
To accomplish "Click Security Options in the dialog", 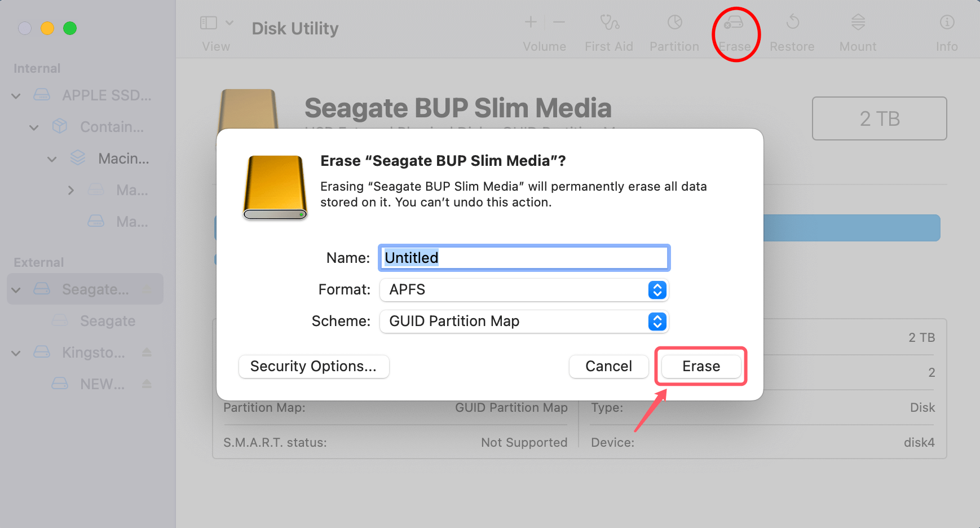I will tap(314, 366).
